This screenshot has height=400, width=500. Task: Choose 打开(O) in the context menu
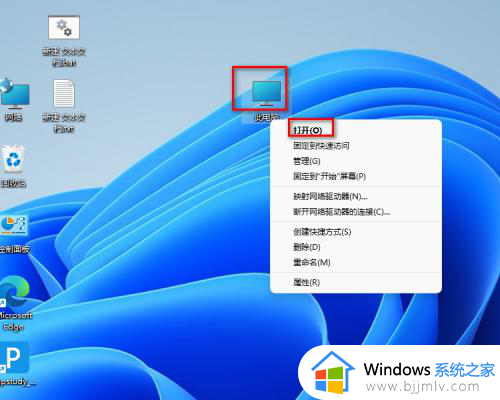pyautogui.click(x=308, y=130)
